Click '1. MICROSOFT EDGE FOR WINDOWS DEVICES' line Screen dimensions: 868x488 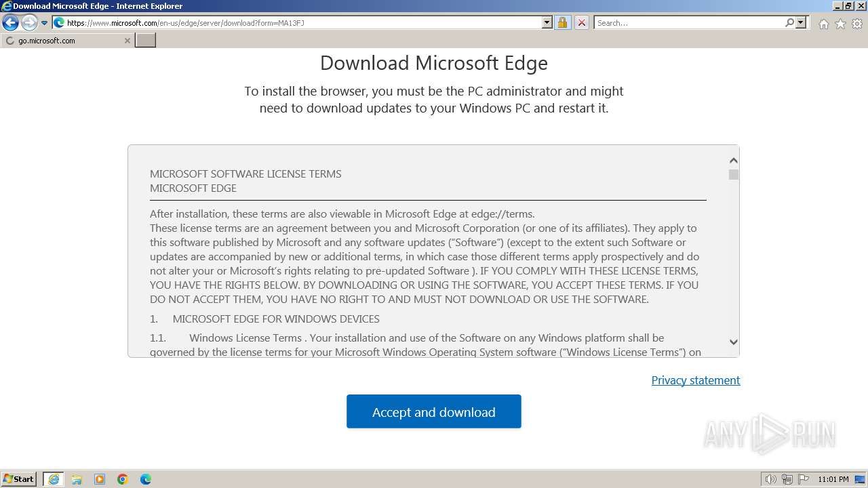[x=264, y=319]
